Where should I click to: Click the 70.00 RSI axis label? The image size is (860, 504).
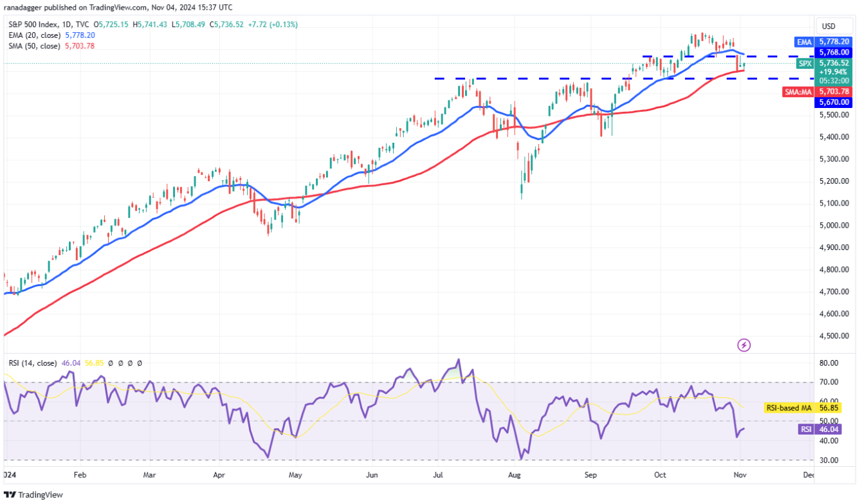[x=828, y=382]
